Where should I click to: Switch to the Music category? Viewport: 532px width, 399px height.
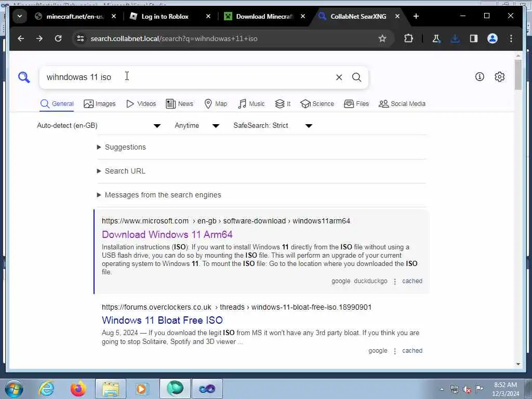(x=251, y=104)
